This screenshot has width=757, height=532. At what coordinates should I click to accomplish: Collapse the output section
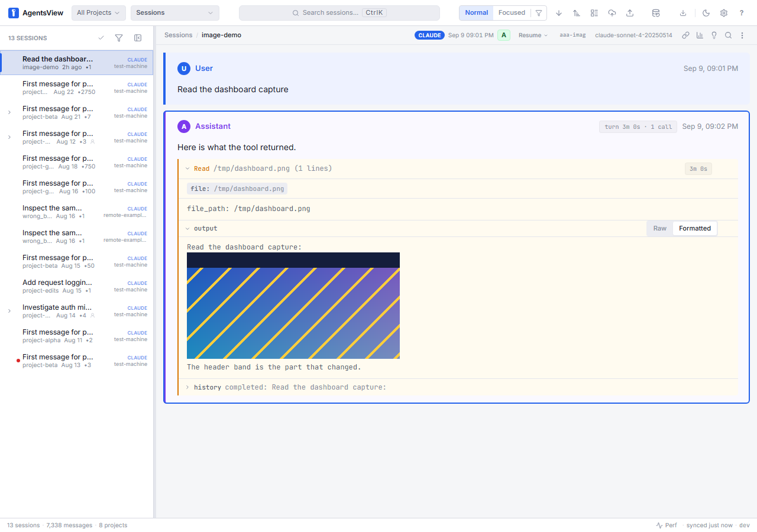187,228
